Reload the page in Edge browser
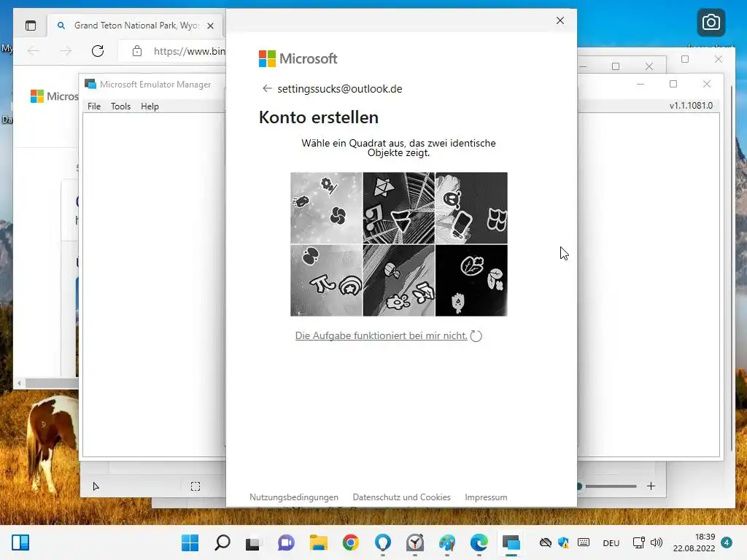The image size is (747, 560). [98, 51]
